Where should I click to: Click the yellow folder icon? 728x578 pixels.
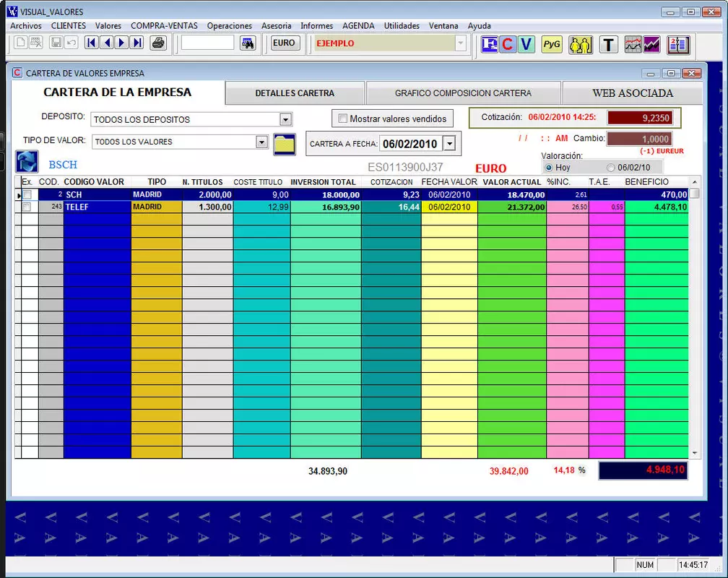(x=285, y=144)
